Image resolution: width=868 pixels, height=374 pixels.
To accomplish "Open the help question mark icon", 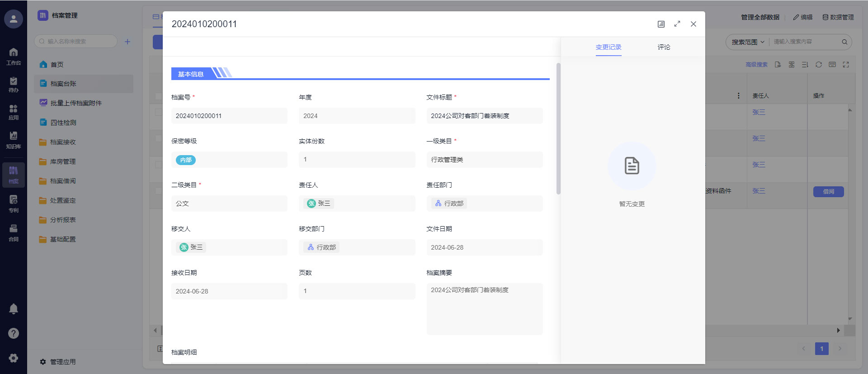I will [x=14, y=333].
